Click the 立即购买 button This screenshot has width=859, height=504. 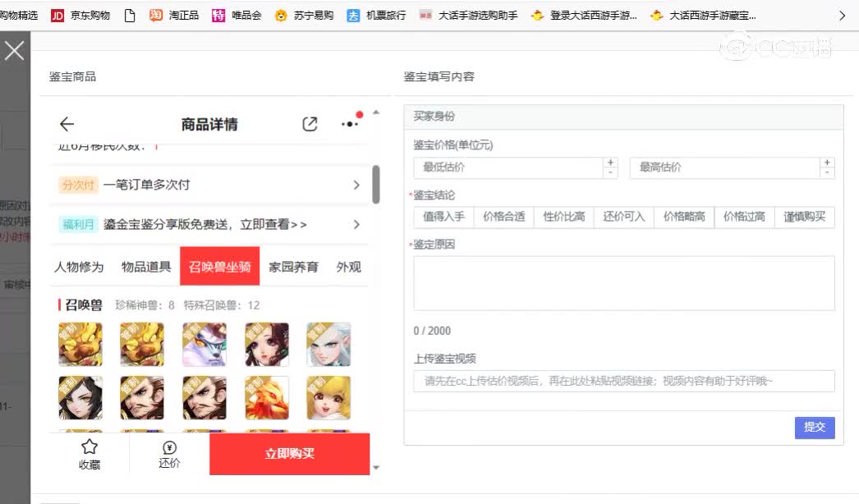click(289, 454)
